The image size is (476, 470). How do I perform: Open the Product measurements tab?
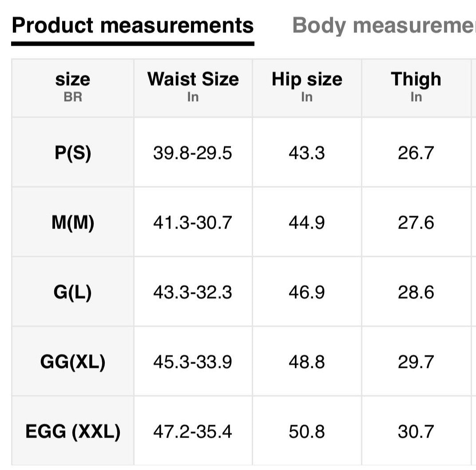tap(132, 26)
